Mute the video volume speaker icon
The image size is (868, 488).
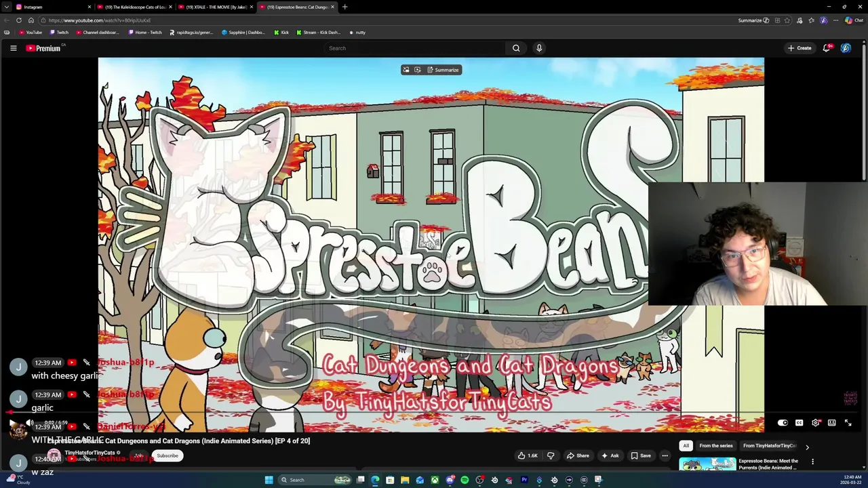click(x=30, y=423)
